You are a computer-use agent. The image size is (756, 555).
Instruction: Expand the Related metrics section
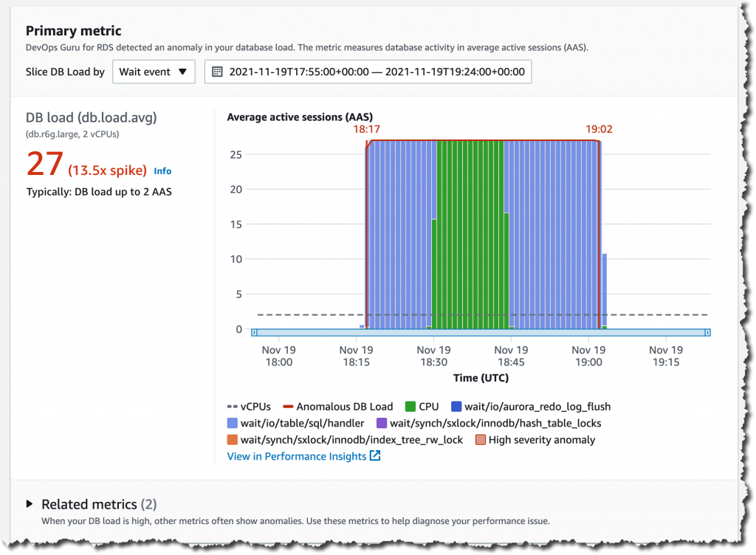(30, 504)
